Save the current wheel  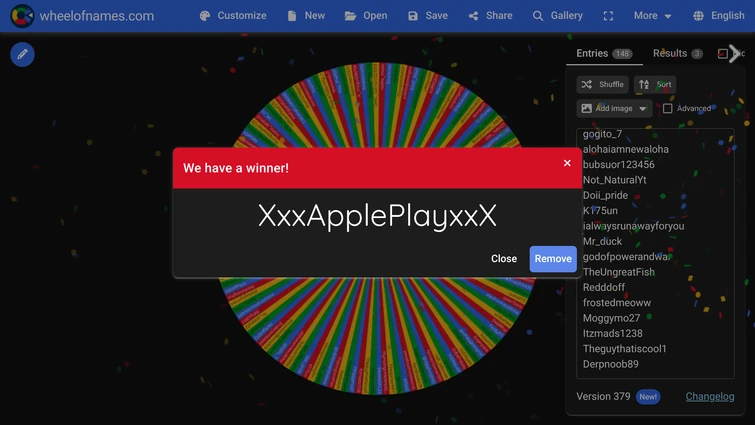[x=428, y=16]
